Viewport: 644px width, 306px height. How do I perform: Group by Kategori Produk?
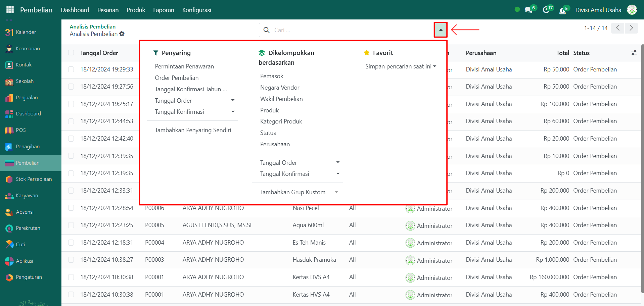[x=281, y=121]
